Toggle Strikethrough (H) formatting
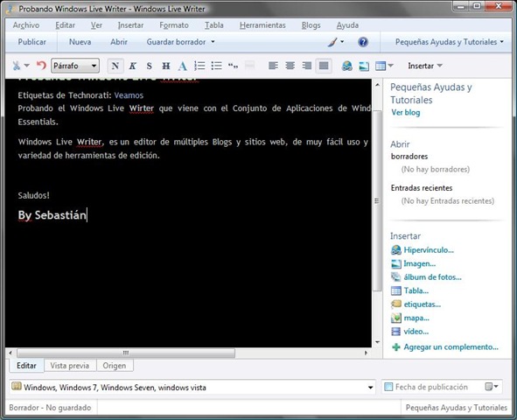 click(166, 66)
